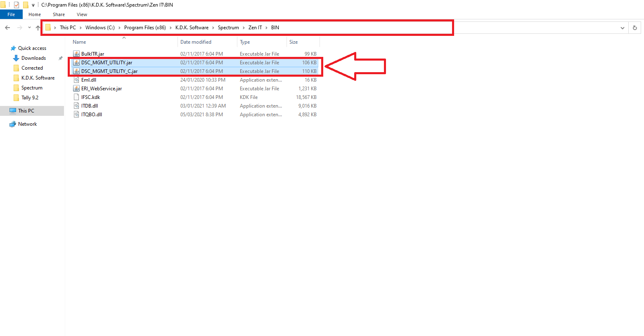Click Properties icon in quick access toolbar
The image size is (644, 336).
[17, 5]
